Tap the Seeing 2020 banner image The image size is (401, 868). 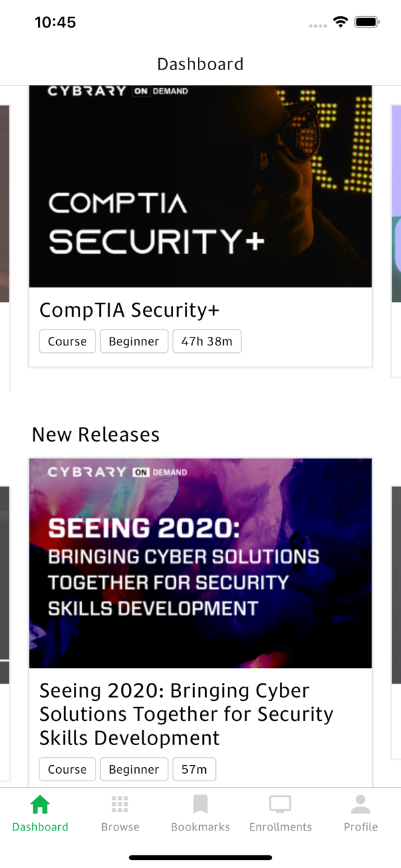click(x=200, y=563)
